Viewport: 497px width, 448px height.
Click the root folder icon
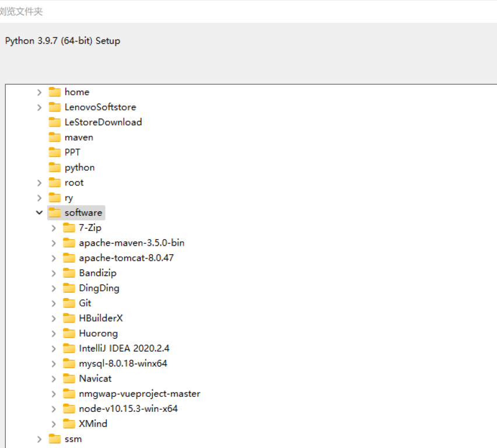point(54,183)
